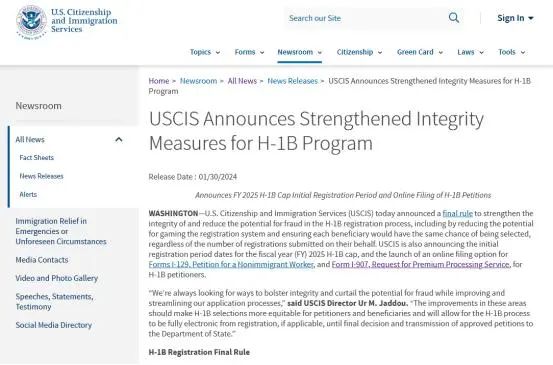The width and height of the screenshot is (553, 365).
Task: Open the Newsroom navigation menu
Action: (x=299, y=52)
